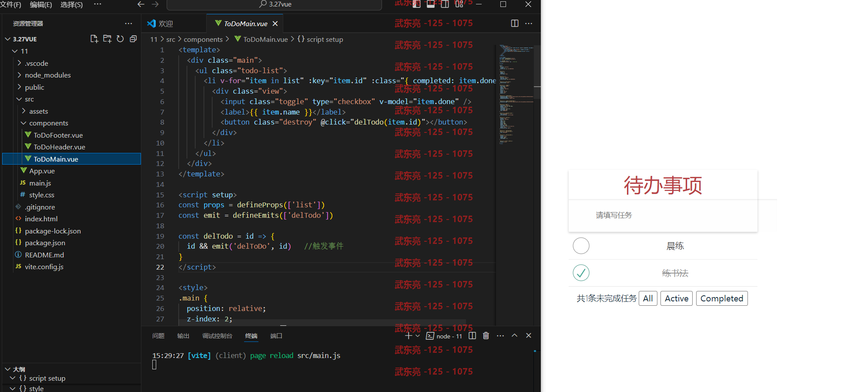
Task: Open the hidden menu bar items ellipsis
Action: tap(97, 4)
